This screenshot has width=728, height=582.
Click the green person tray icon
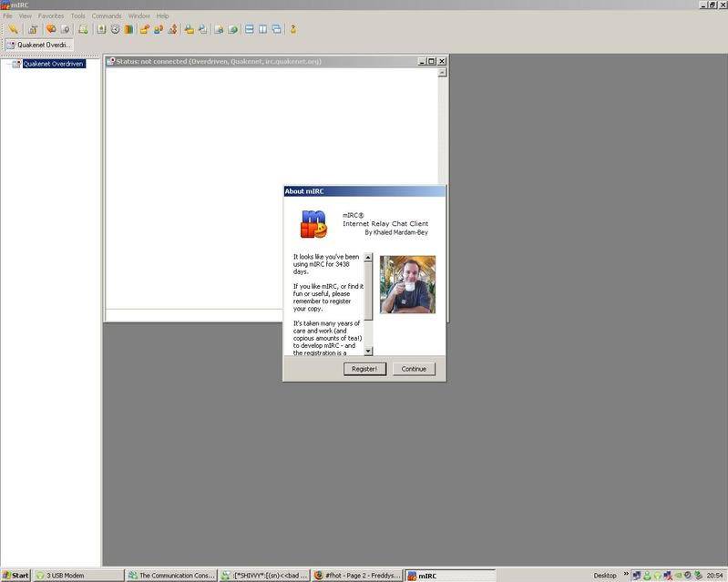tap(647, 576)
